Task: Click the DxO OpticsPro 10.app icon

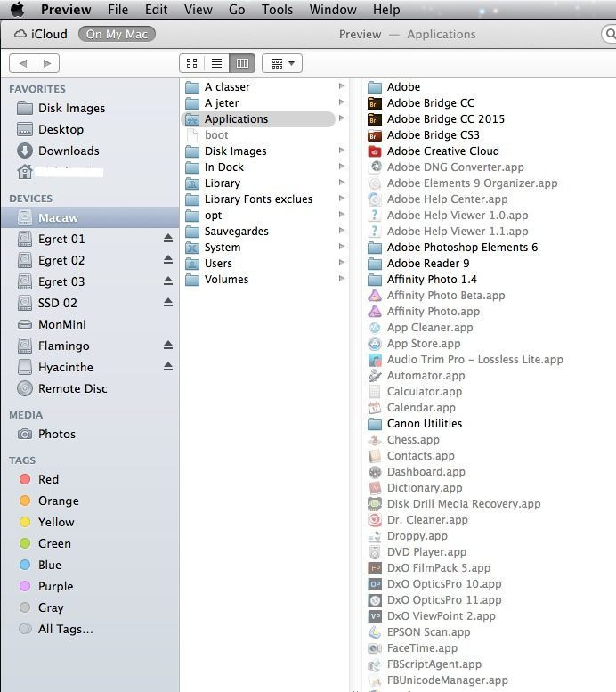Action: tap(375, 584)
